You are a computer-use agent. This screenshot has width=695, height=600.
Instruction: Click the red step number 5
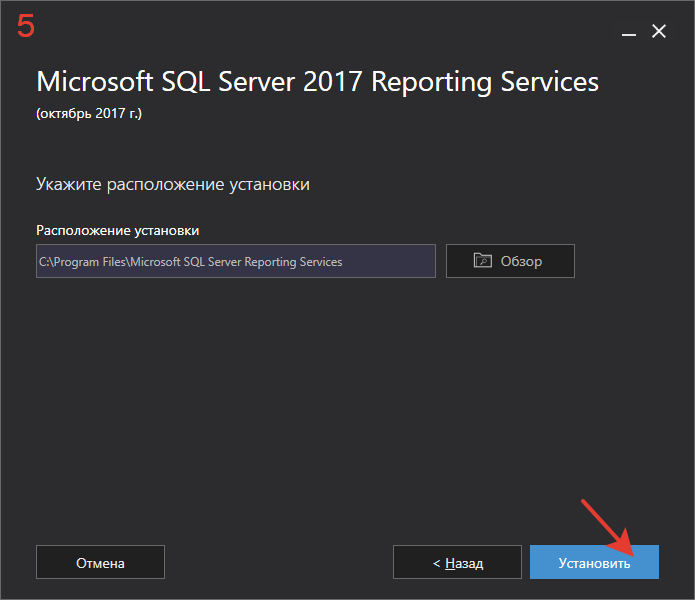tap(26, 26)
